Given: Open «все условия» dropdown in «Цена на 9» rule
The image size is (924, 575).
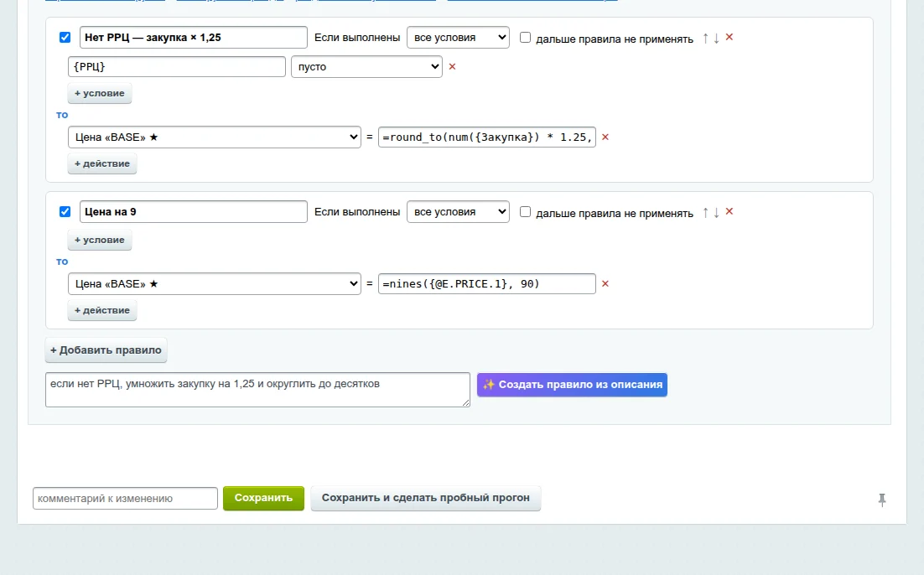Looking at the screenshot, I should pyautogui.click(x=458, y=211).
